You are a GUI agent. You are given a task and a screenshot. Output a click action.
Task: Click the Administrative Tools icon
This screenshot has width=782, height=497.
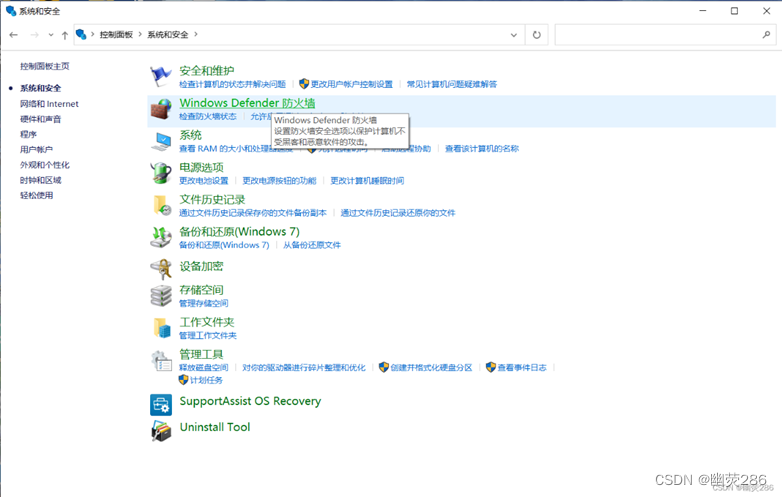coord(161,360)
